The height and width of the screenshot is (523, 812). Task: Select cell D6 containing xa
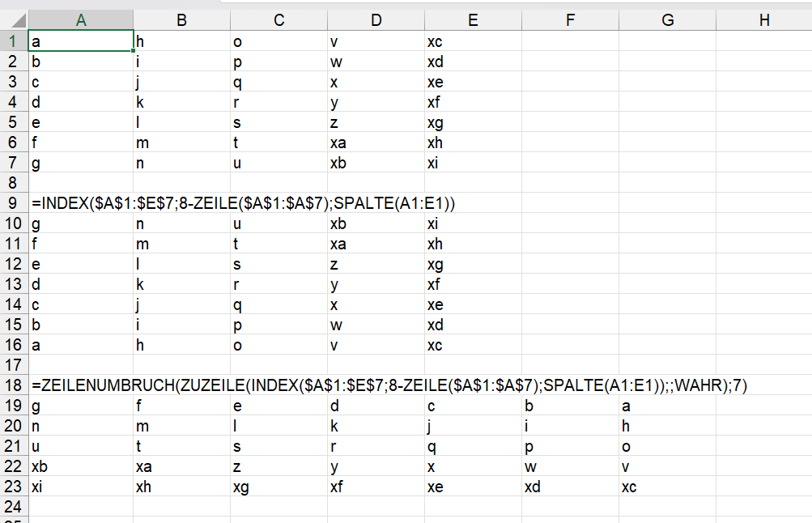click(x=376, y=142)
